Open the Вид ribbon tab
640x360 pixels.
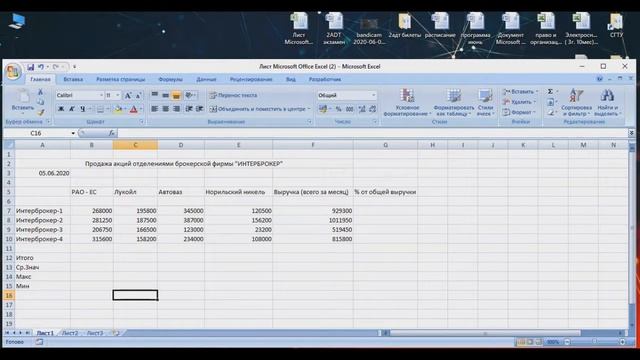[x=291, y=79]
